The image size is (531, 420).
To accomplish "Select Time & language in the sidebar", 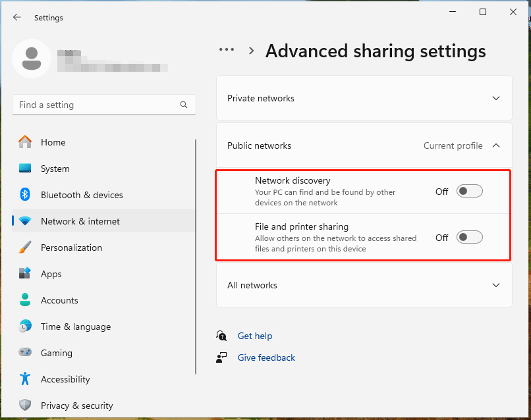I will coord(26,327).
